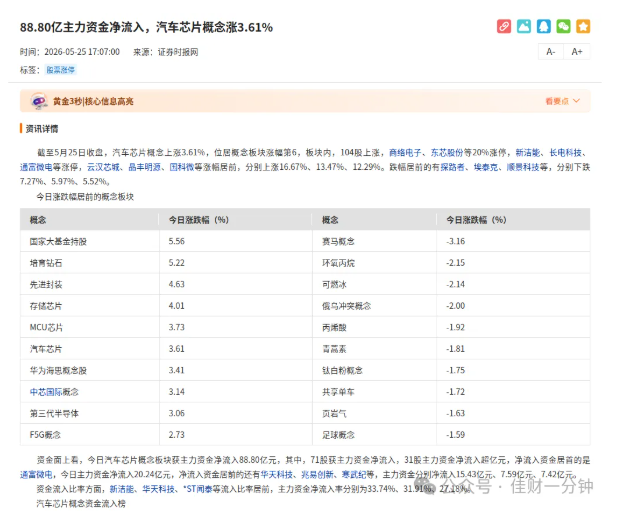Open 通富微电 link before 等涨停
This screenshot has width=619, height=523.
(36, 167)
